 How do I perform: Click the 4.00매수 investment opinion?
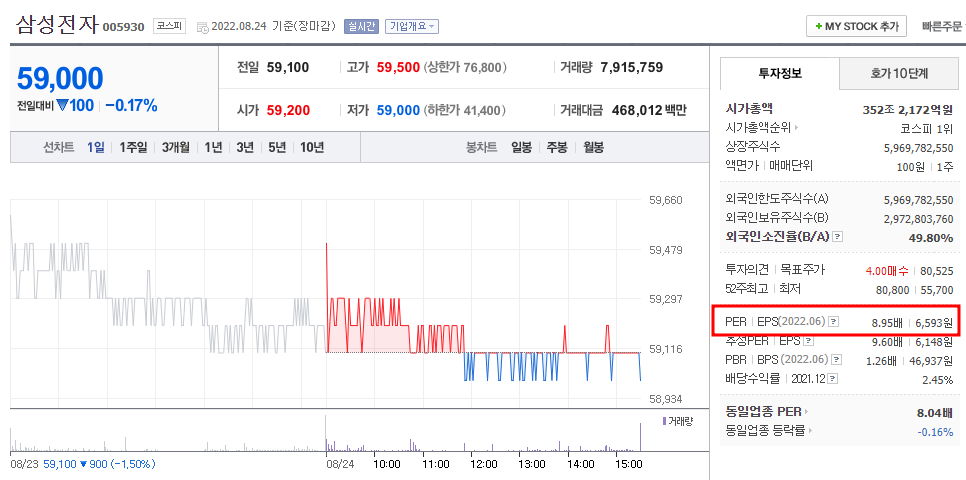pos(887,271)
